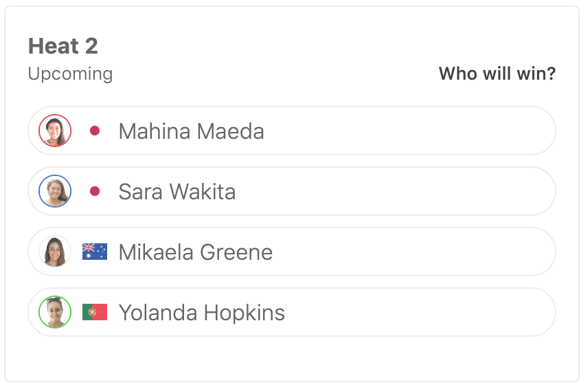
Task: Click the "Heat 2" heading
Action: [63, 46]
